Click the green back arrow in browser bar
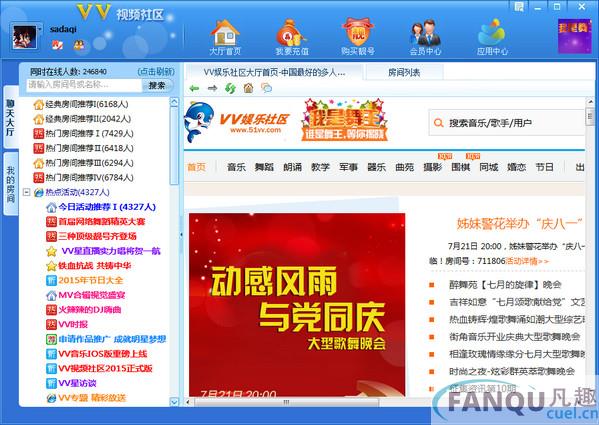Viewport: 599px width, 425px height. (x=194, y=89)
